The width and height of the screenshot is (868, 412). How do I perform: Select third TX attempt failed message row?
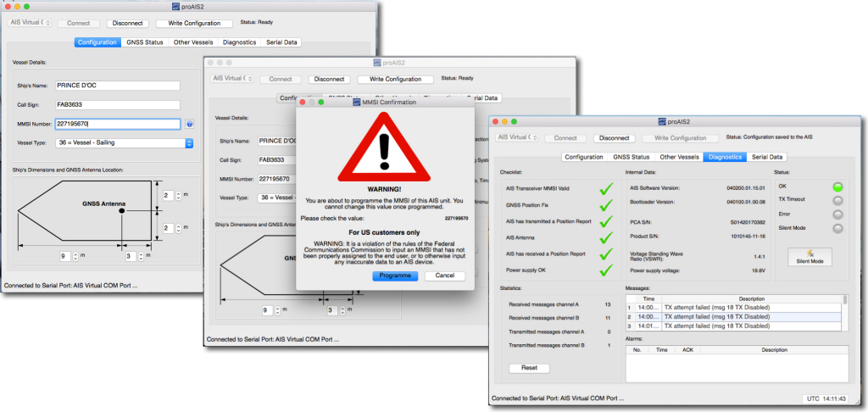(733, 326)
